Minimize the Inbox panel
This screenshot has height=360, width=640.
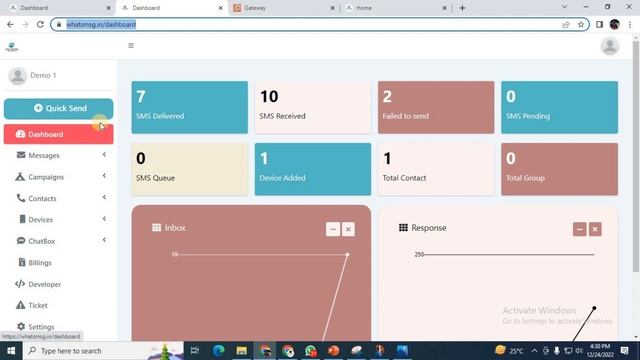point(333,229)
